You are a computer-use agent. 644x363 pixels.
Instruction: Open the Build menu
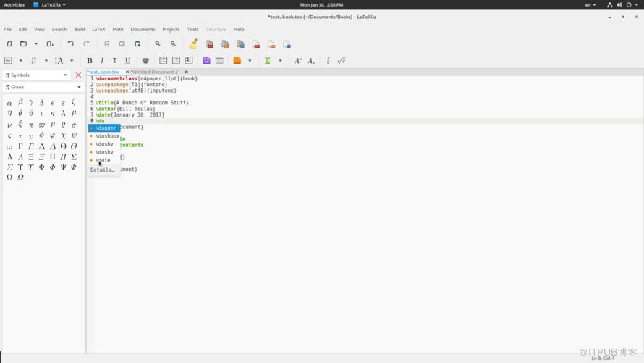click(80, 30)
